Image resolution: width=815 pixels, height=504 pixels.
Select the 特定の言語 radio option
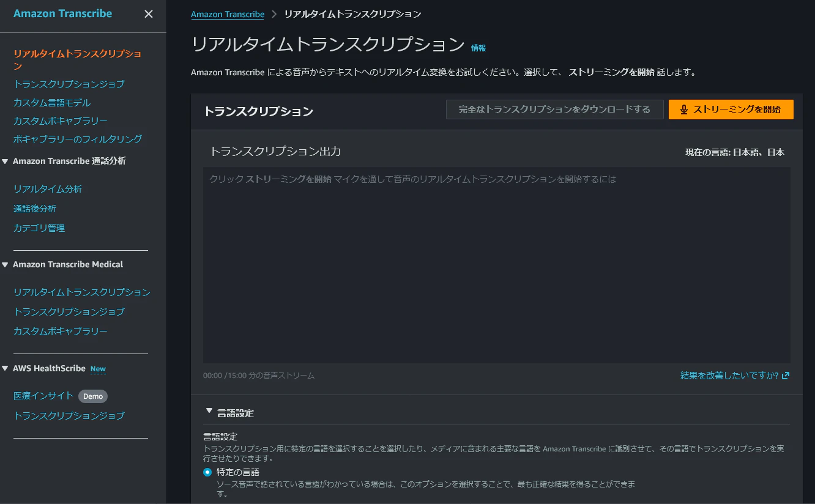(207, 472)
